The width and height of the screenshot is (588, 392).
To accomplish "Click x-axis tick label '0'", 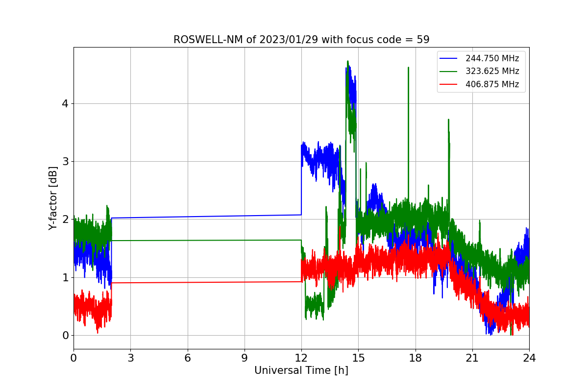I will (73, 358).
